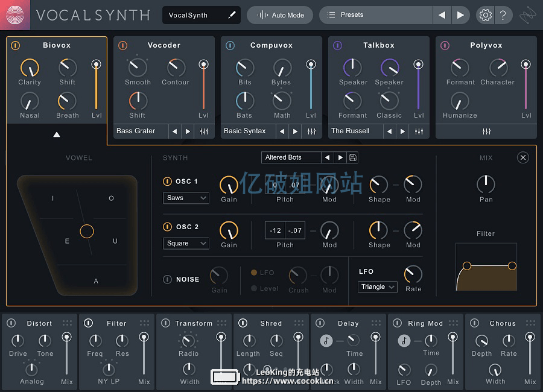Go to next global preset arrow

pyautogui.click(x=460, y=15)
